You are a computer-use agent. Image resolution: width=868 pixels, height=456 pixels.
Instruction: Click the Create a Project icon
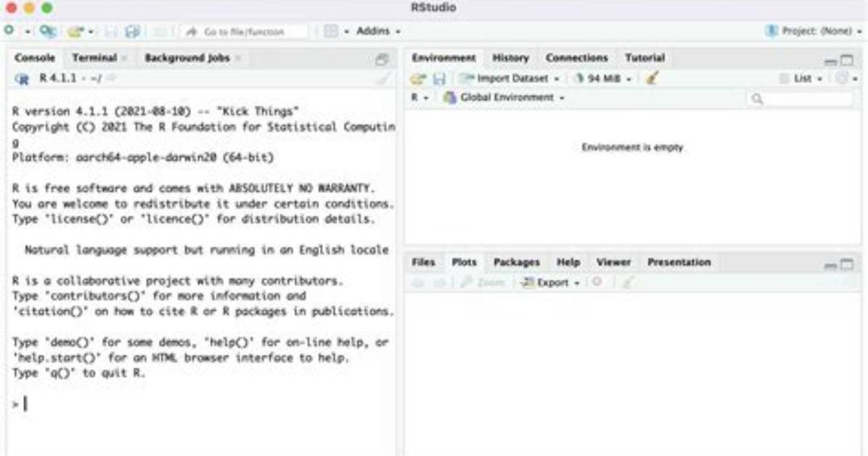pyautogui.click(x=48, y=31)
